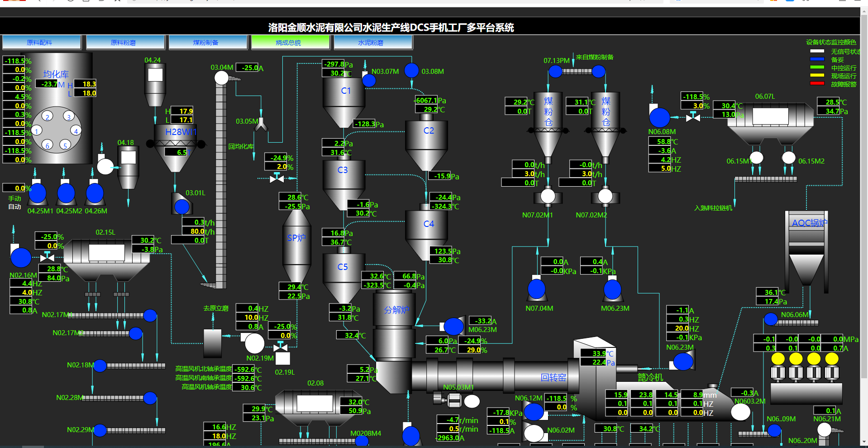Image resolution: width=868 pixels, height=448 pixels.
Task: Select the H28W1 hopper
Action: click(x=175, y=140)
